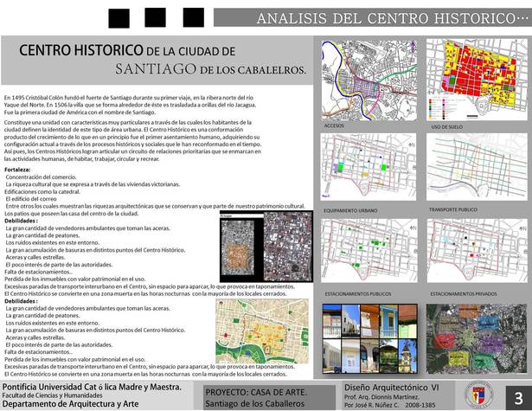
Task: Click the 'Fortaleza:' heading
Action: (x=17, y=170)
